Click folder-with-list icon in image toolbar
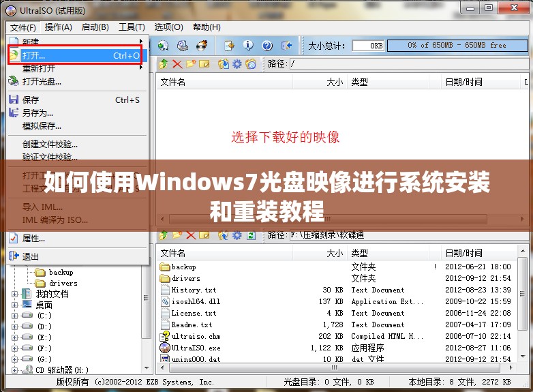This screenshot has width=533, height=392. [251, 63]
